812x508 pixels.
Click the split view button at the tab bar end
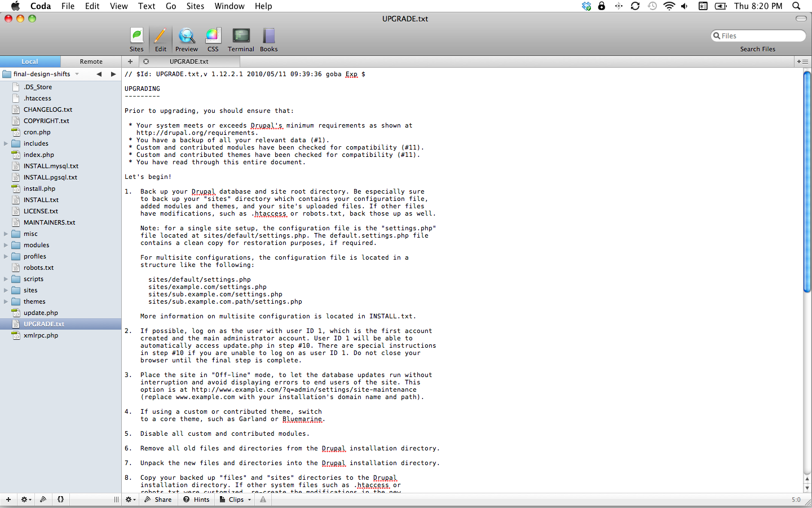(803, 62)
